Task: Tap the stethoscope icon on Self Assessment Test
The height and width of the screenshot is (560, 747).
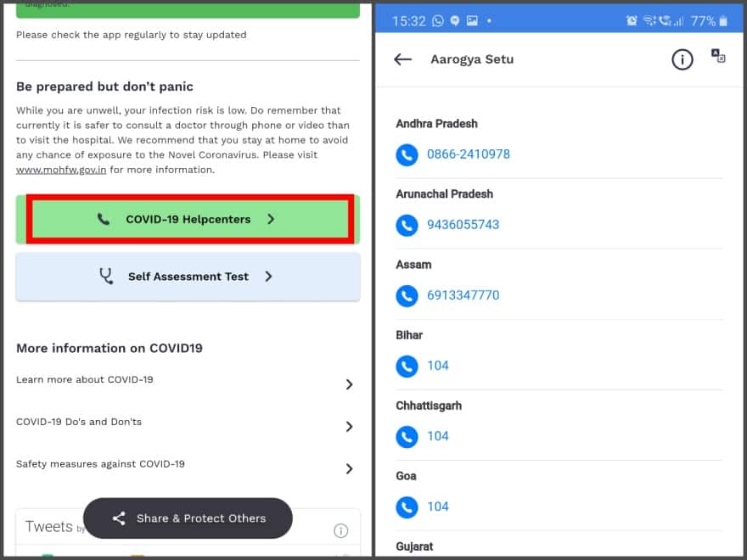Action: point(106,277)
